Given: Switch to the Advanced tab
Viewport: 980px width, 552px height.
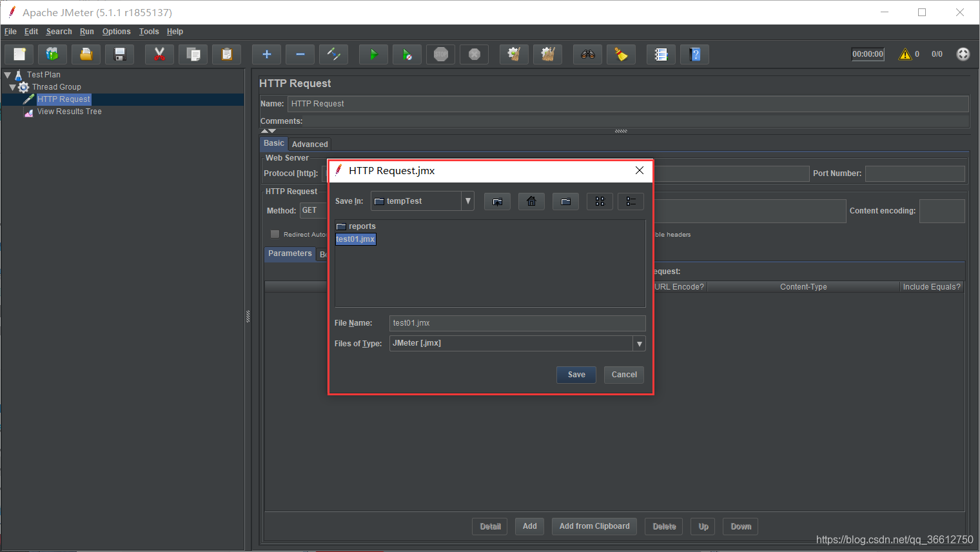Looking at the screenshot, I should pos(309,144).
